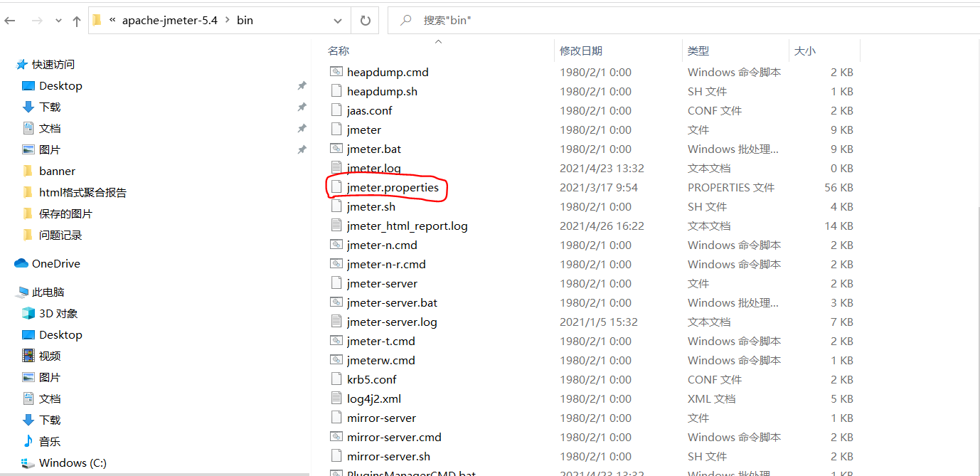Click the script icon next to jmeter.bat
Image resolution: width=980 pixels, height=476 pixels.
(x=336, y=149)
